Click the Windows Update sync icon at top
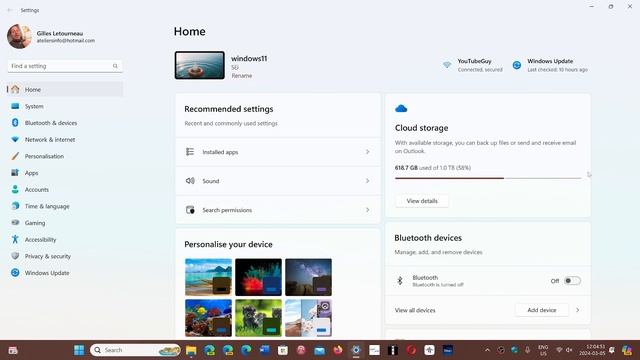640x360 pixels. pyautogui.click(x=517, y=65)
